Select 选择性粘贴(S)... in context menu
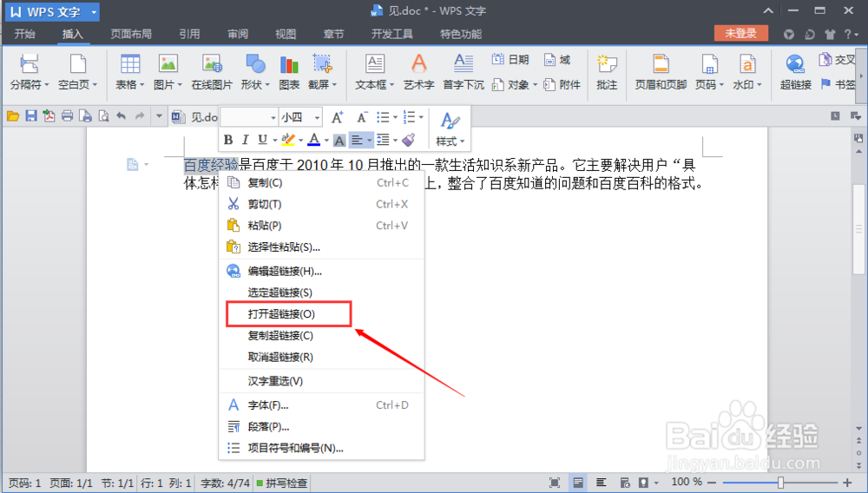Screen dimensions: 868x493 (322, 247)
